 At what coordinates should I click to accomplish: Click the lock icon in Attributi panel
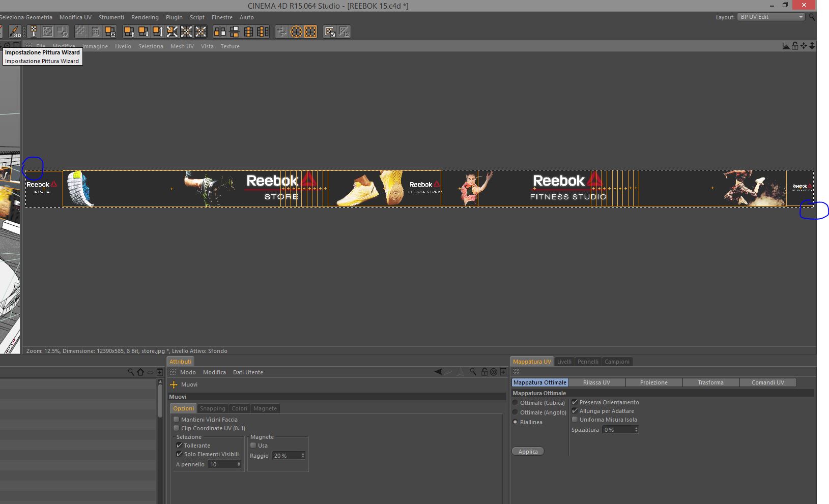484,372
